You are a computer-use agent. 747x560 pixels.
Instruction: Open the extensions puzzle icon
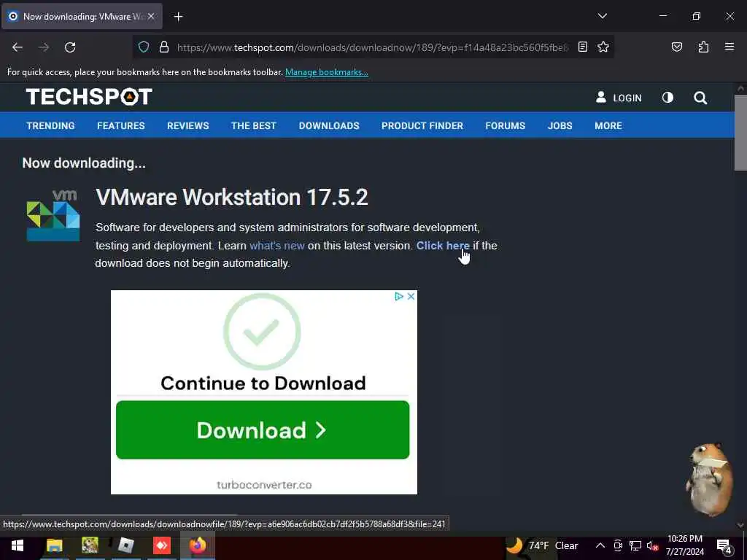point(703,47)
